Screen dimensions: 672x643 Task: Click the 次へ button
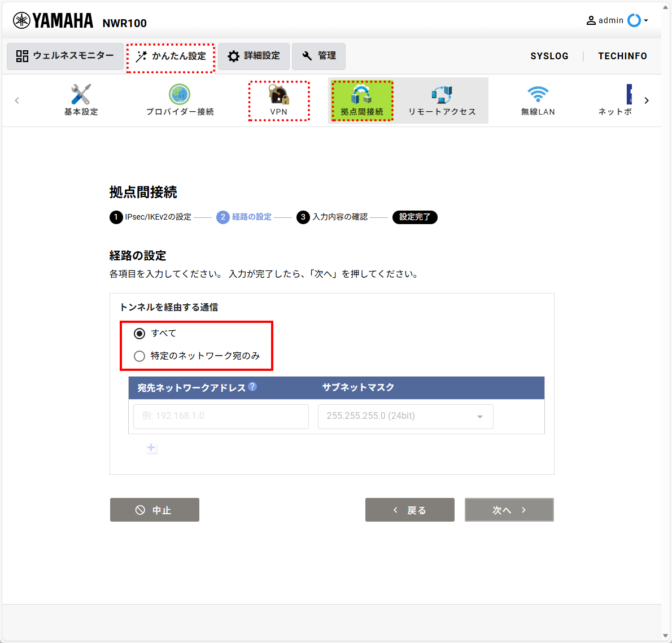509,510
